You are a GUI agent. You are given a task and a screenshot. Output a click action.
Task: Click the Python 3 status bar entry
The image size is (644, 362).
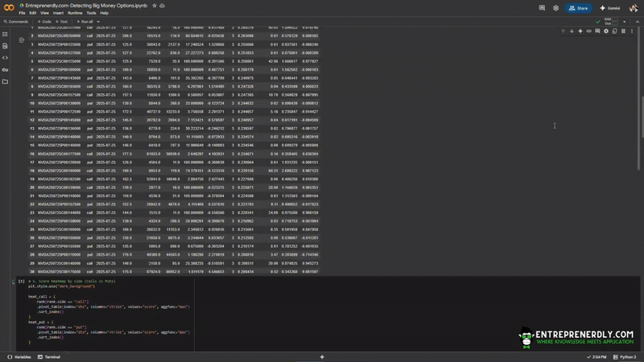(625, 357)
